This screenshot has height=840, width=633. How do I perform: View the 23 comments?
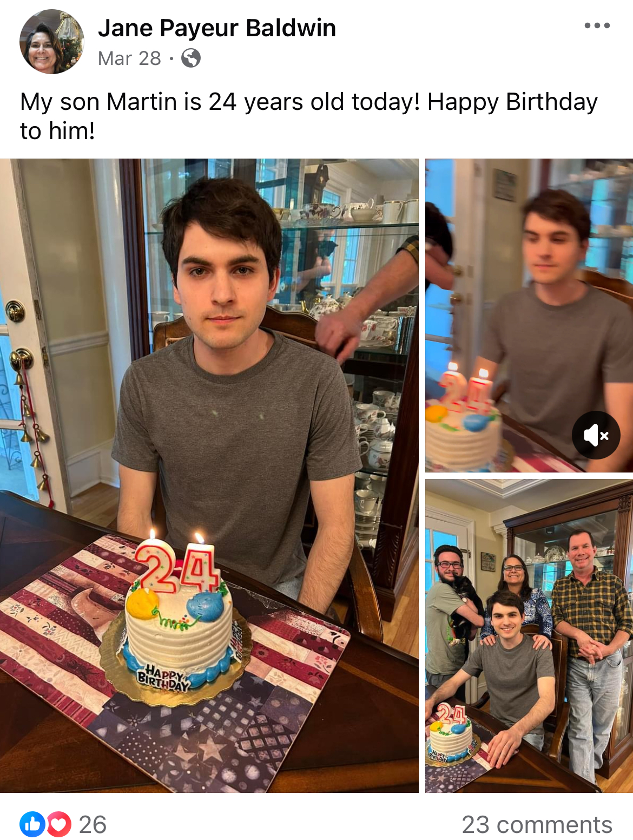point(537,824)
